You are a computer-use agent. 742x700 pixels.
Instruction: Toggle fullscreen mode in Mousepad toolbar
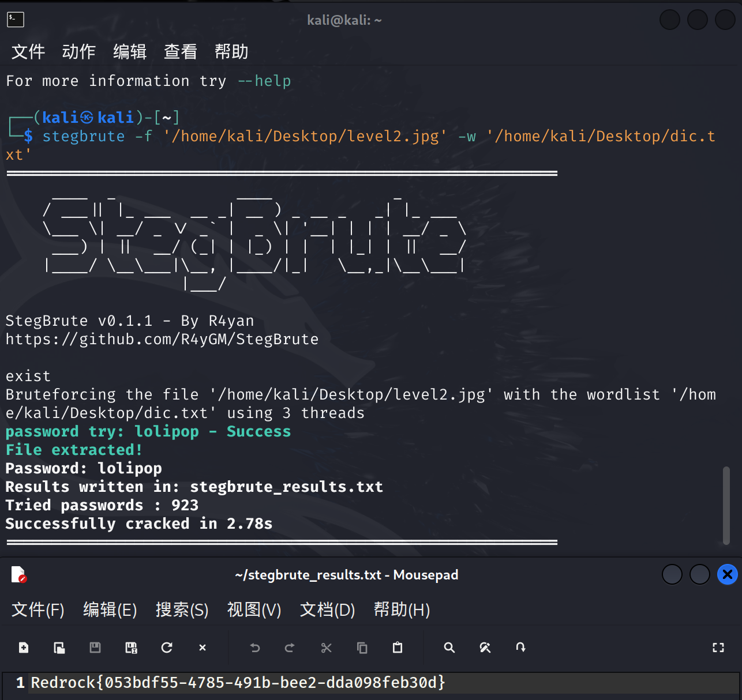coord(718,648)
